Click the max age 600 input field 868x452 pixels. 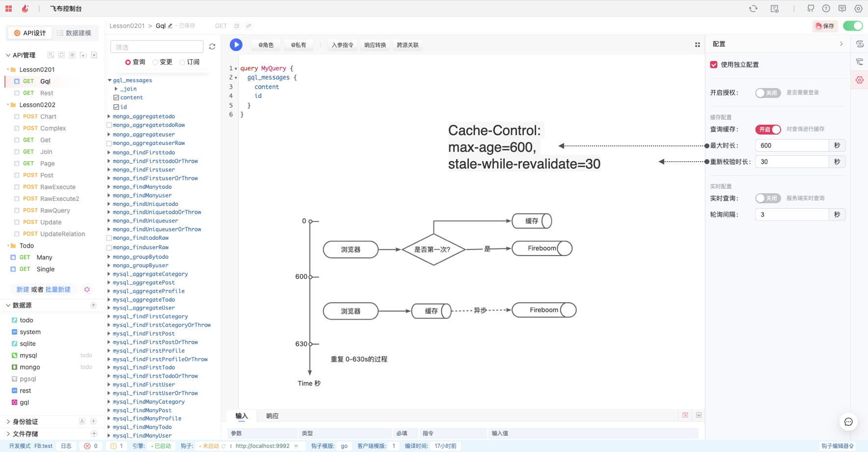pyautogui.click(x=791, y=145)
